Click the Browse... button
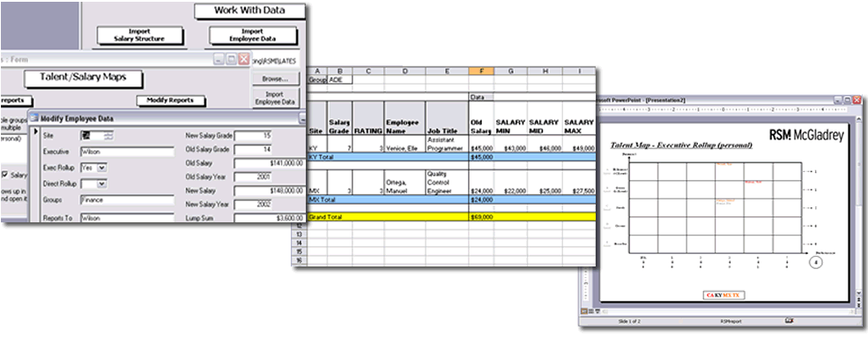 coord(275,79)
